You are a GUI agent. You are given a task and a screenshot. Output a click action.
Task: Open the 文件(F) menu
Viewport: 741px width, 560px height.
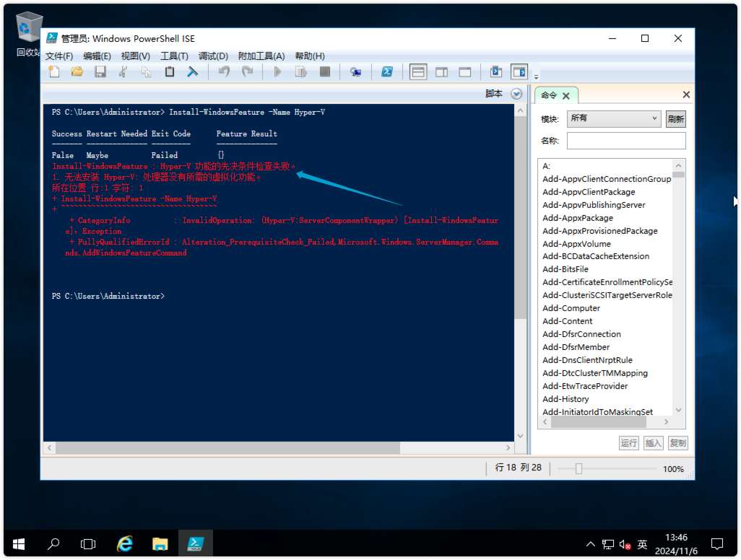click(59, 56)
